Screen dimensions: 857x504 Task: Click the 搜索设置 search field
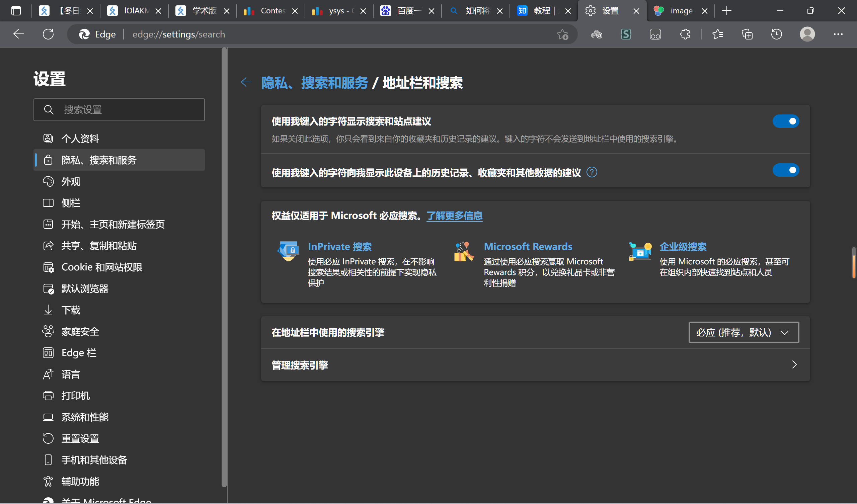(x=119, y=109)
